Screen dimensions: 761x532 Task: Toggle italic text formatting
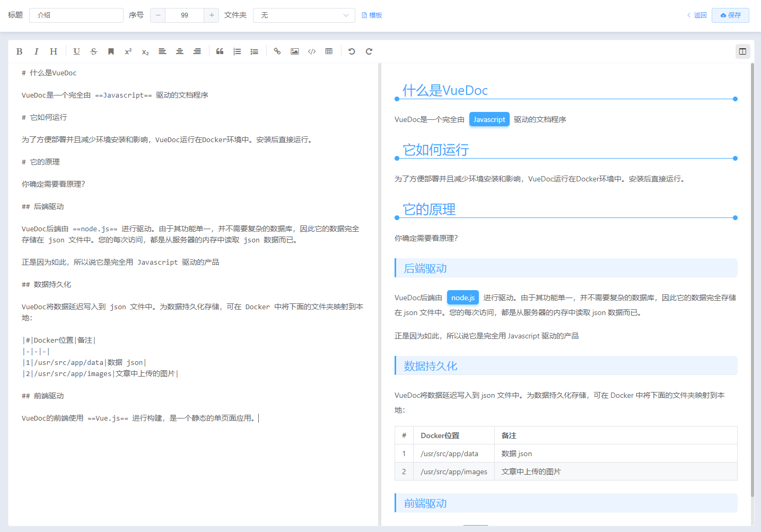point(36,51)
